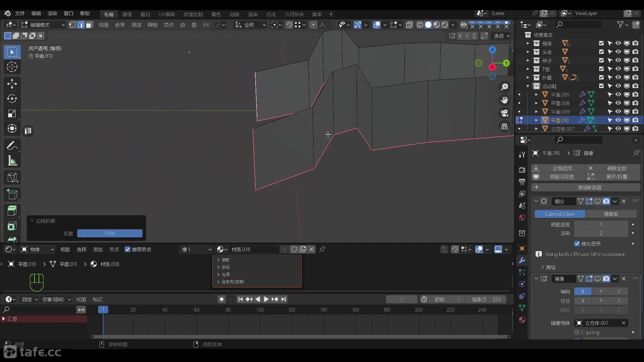Open 全局 transform orientation dropdown

250,25
